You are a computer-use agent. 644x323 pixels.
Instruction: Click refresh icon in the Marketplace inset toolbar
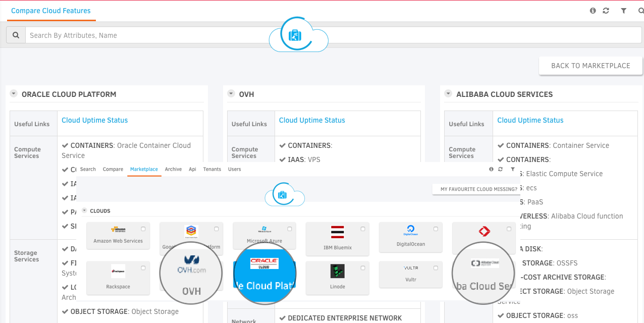pyautogui.click(x=500, y=170)
